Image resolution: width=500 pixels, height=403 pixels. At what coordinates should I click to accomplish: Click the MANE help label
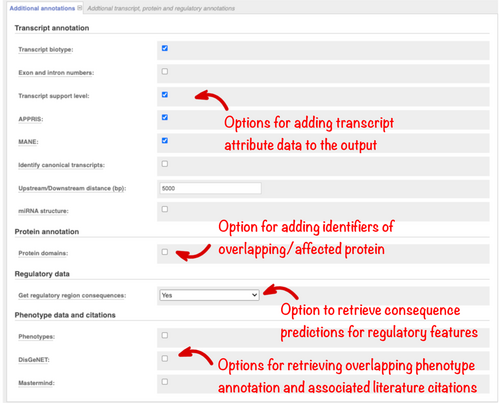coord(28,142)
